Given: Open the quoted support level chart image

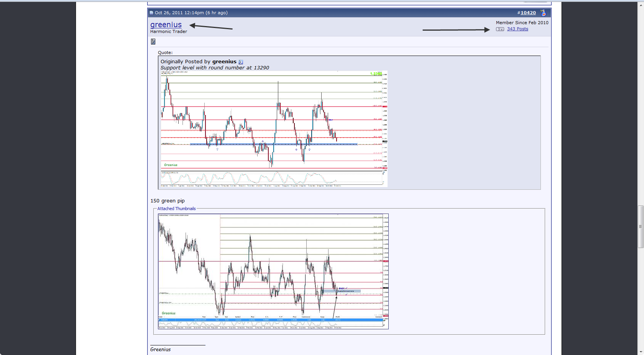Looking at the screenshot, I should pyautogui.click(x=274, y=129).
